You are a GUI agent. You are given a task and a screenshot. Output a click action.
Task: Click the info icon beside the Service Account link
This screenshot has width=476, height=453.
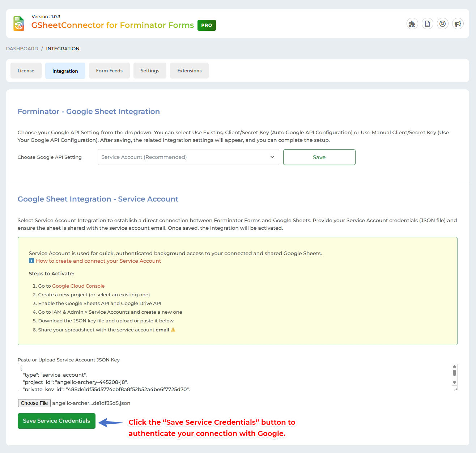point(31,261)
